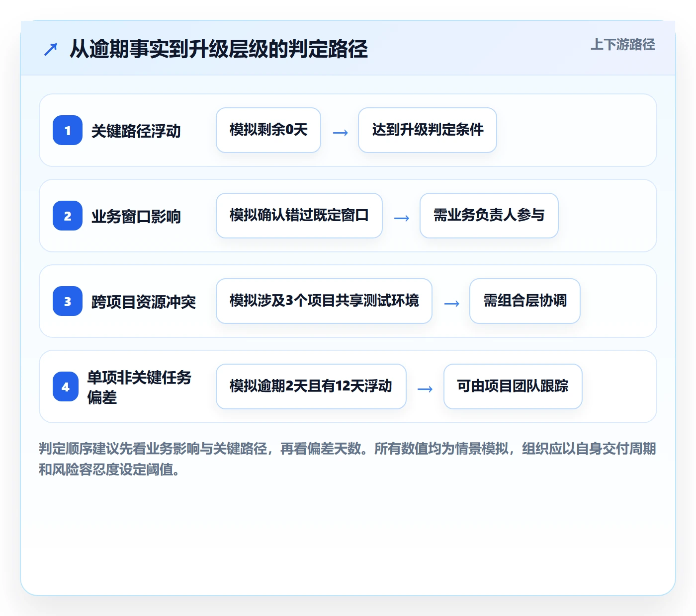The width and height of the screenshot is (696, 616).
Task: Click the 可由项目团队跟踪 chip
Action: pyautogui.click(x=513, y=386)
